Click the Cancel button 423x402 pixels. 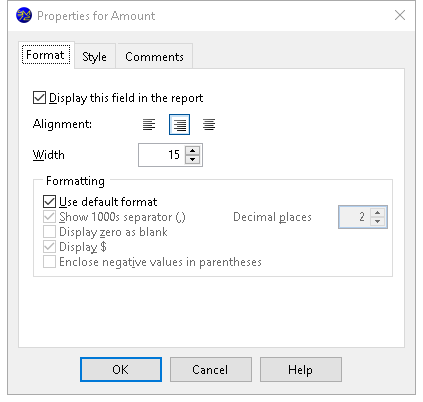tap(211, 370)
